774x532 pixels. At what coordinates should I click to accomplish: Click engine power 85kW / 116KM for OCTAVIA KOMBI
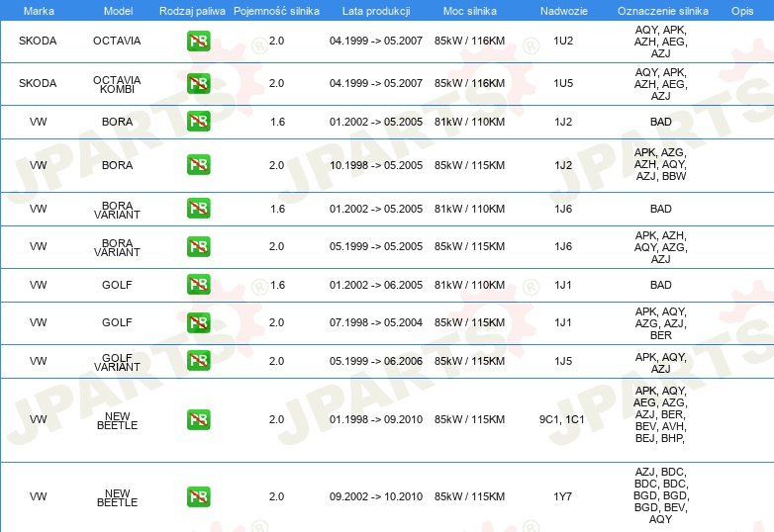point(469,83)
